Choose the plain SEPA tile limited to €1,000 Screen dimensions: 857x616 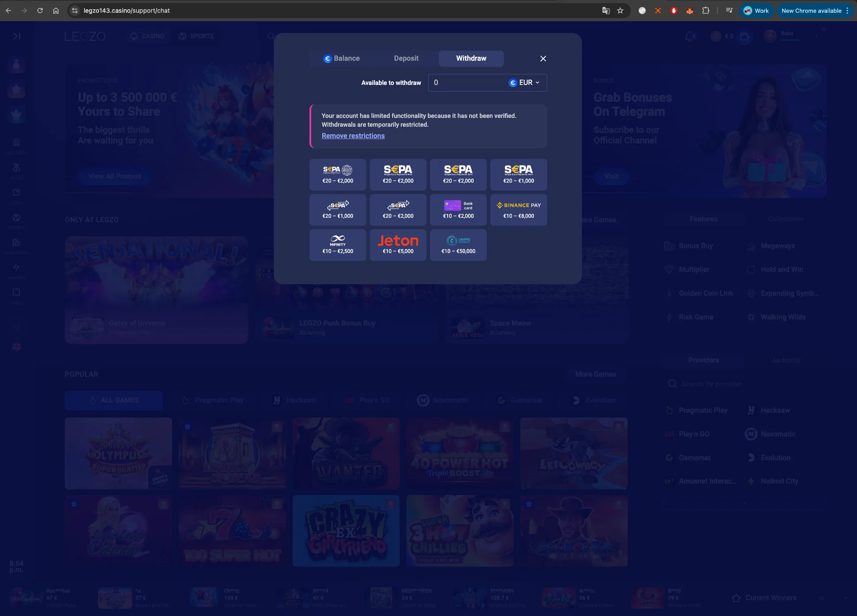[x=519, y=175]
